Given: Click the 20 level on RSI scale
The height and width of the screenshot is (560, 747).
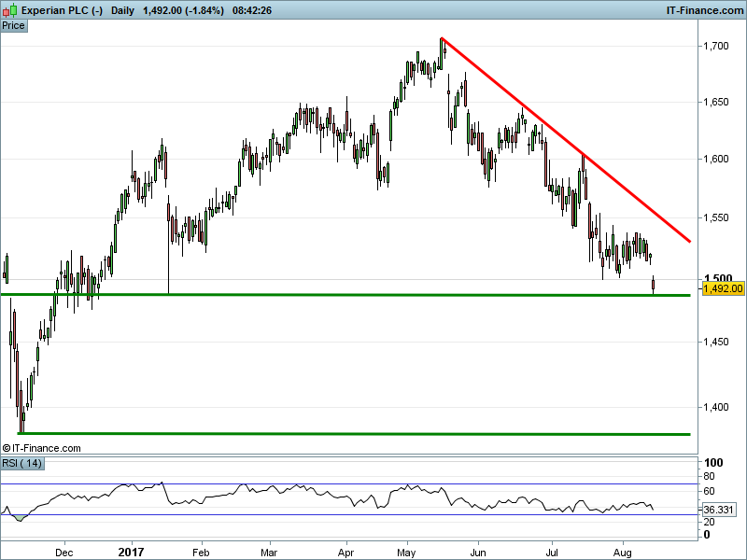Looking at the screenshot, I should (x=709, y=523).
